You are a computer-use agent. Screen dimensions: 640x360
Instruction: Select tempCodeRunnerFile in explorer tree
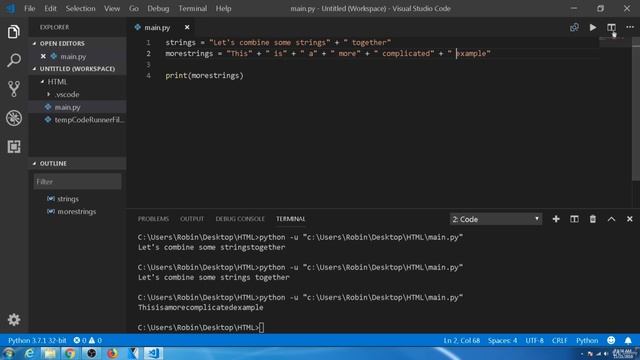(77, 120)
